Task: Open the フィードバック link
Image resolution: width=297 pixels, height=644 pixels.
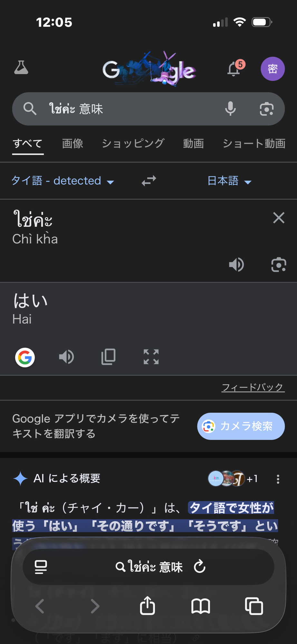Action: [253, 387]
